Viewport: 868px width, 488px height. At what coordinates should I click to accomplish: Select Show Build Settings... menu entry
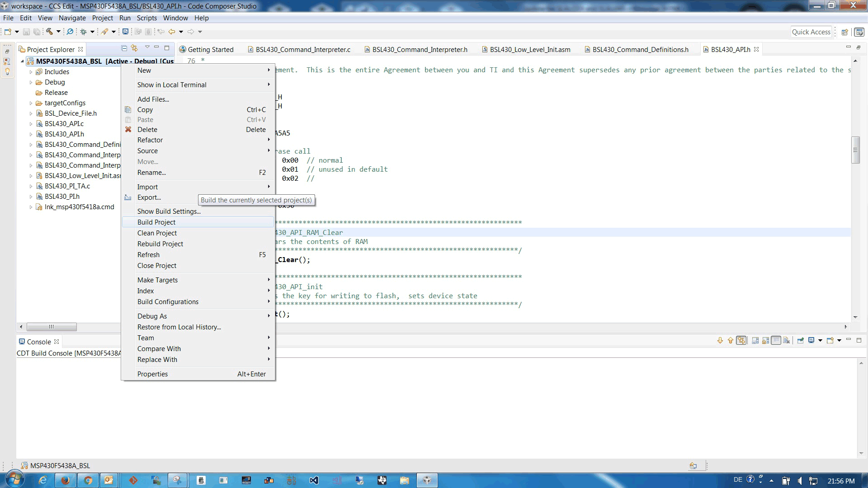198,211
